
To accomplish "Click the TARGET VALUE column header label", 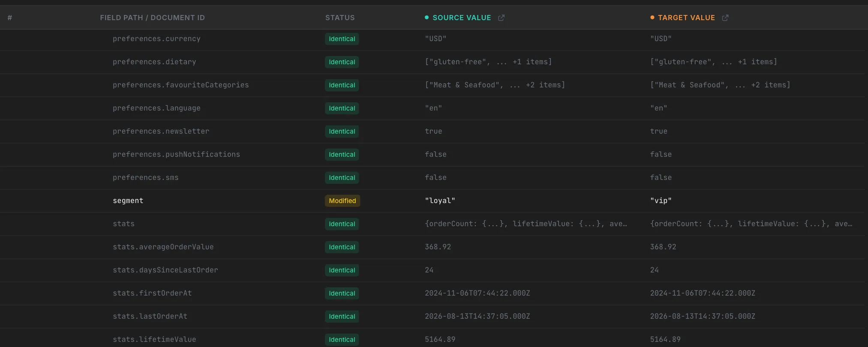I will pos(686,18).
